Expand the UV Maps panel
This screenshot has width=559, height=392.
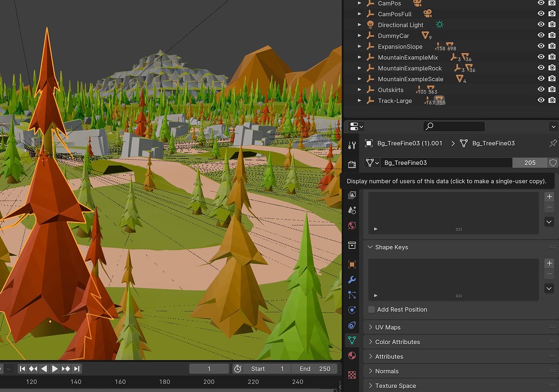[370, 327]
